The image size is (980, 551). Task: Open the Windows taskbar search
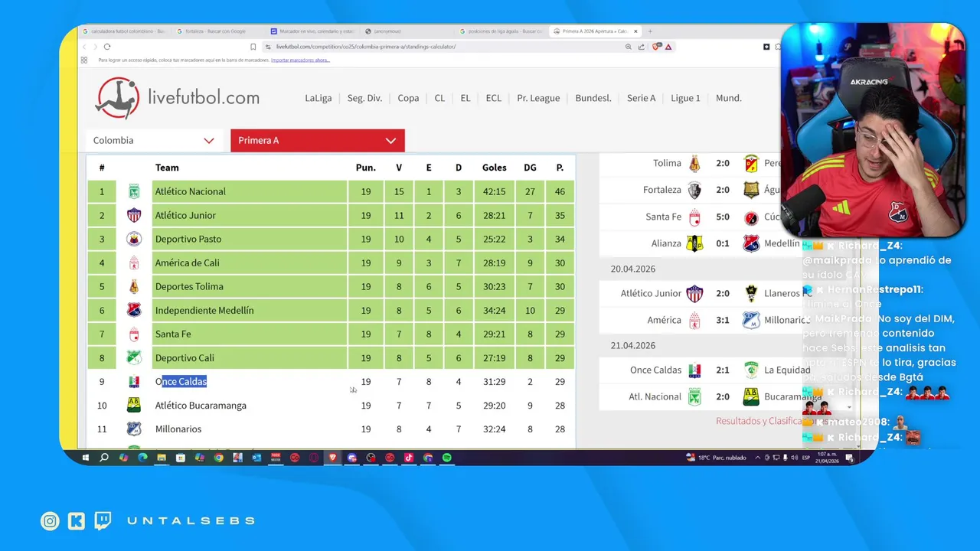click(x=104, y=458)
